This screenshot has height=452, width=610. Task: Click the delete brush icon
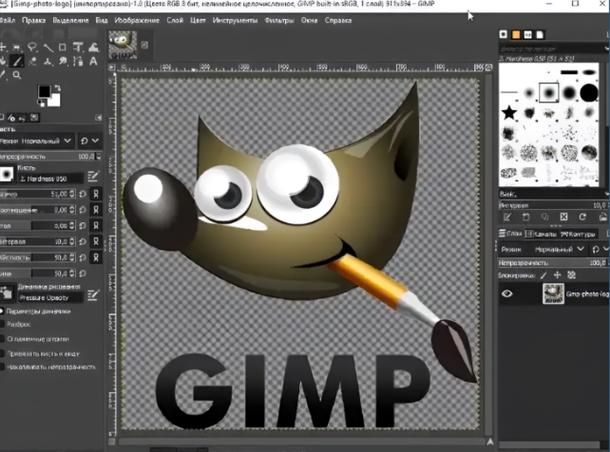pos(564,217)
